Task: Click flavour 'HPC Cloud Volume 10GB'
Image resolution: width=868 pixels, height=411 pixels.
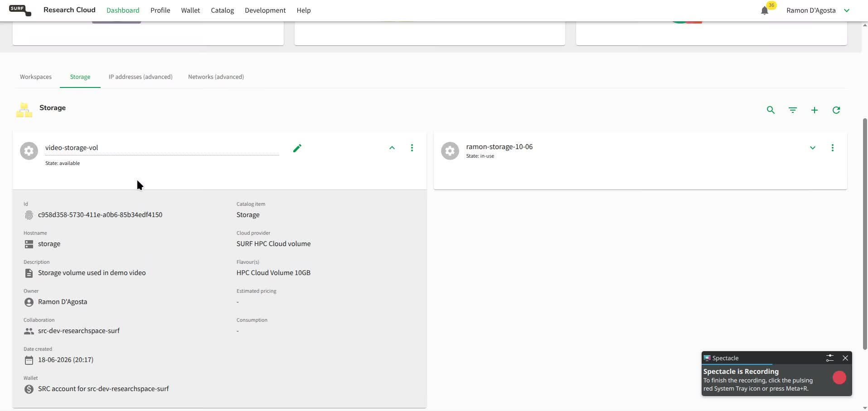Action: tap(273, 273)
